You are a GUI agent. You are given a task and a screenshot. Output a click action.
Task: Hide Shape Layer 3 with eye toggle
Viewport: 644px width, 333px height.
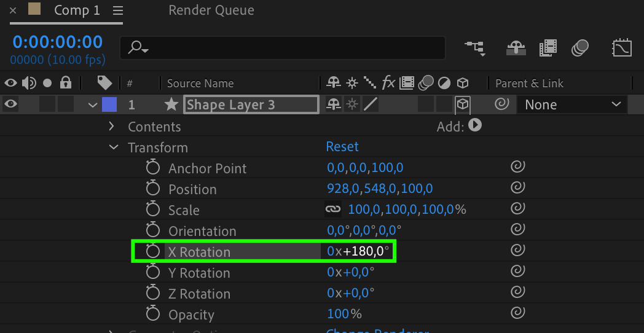(x=10, y=104)
